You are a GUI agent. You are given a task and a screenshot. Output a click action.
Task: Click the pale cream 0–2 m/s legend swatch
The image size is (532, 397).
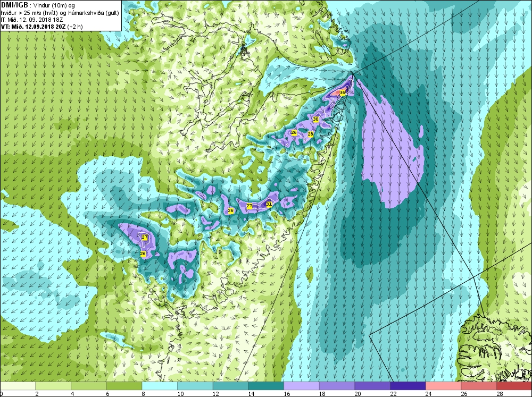coord(18,386)
